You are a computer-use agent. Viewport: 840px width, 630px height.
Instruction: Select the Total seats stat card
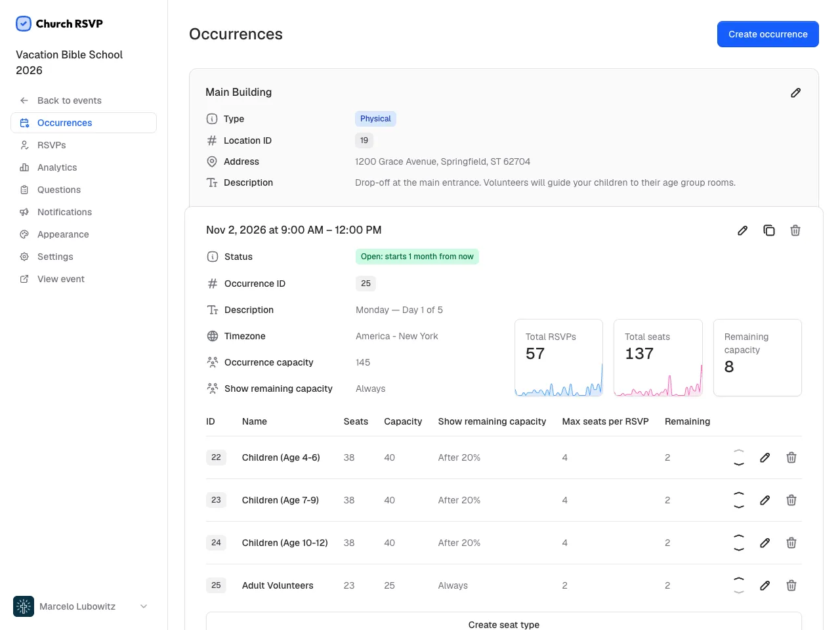pos(658,358)
